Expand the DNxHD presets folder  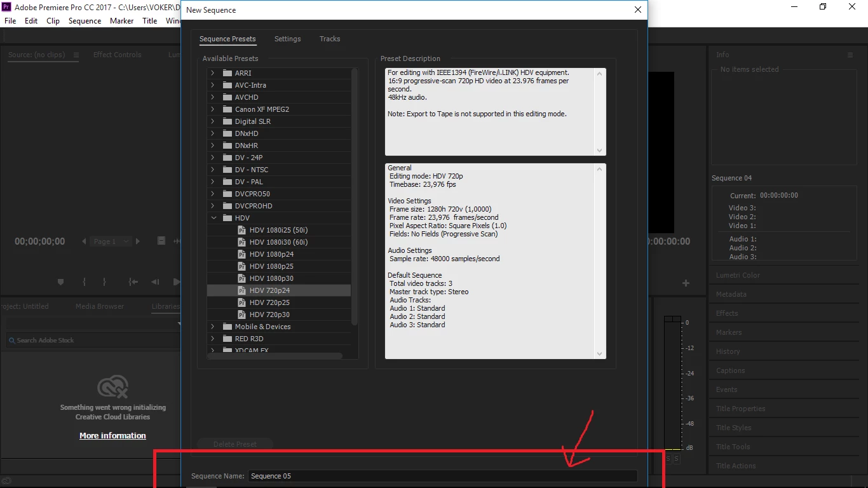pos(213,133)
